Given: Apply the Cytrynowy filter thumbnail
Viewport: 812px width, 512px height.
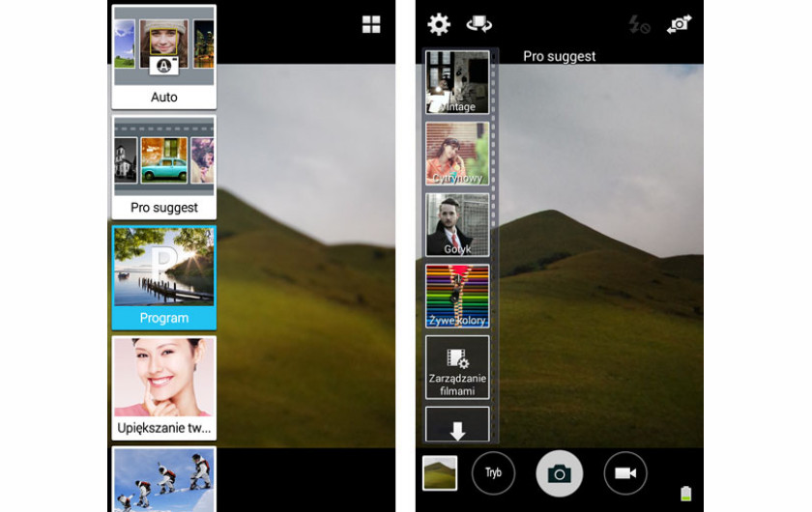Looking at the screenshot, I should [457, 154].
